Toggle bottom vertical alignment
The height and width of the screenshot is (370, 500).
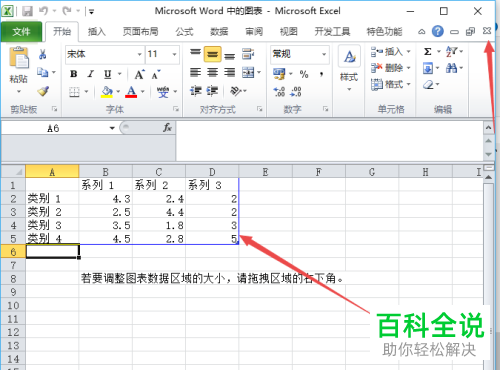229,55
